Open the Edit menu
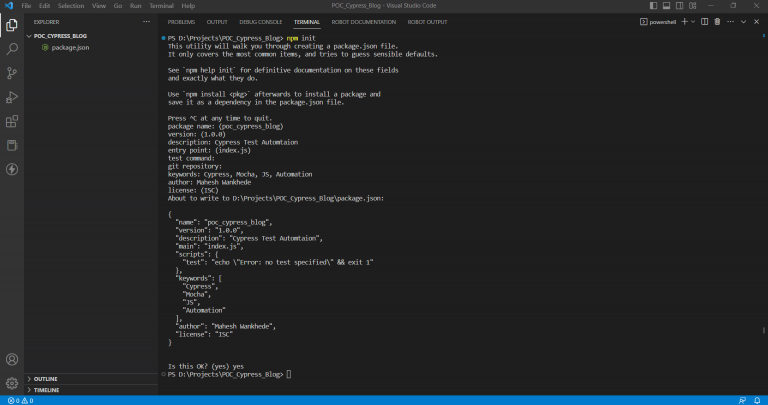 pos(45,6)
